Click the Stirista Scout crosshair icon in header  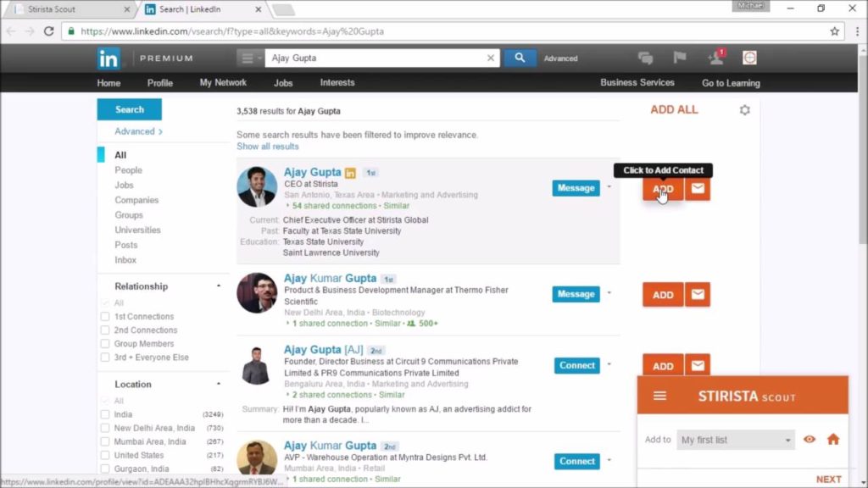[749, 58]
